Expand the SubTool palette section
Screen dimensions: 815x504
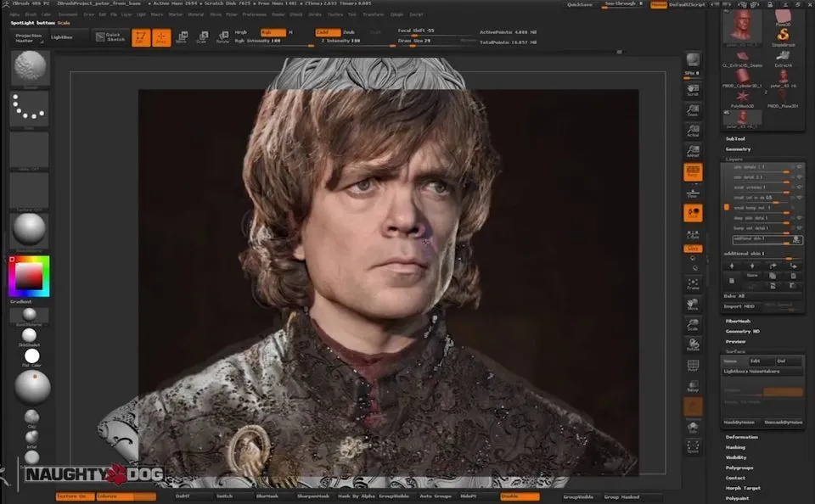click(x=735, y=139)
